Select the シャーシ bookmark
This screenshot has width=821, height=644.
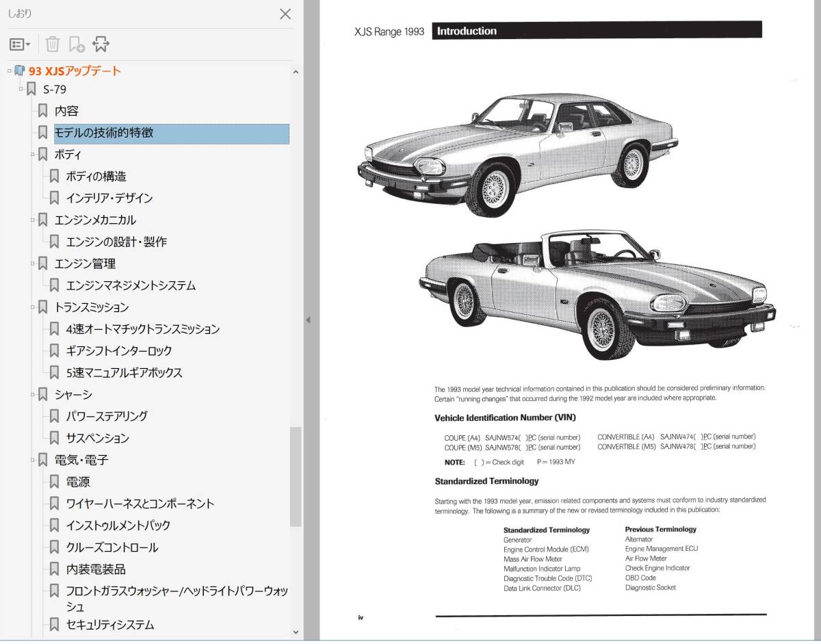[73, 394]
